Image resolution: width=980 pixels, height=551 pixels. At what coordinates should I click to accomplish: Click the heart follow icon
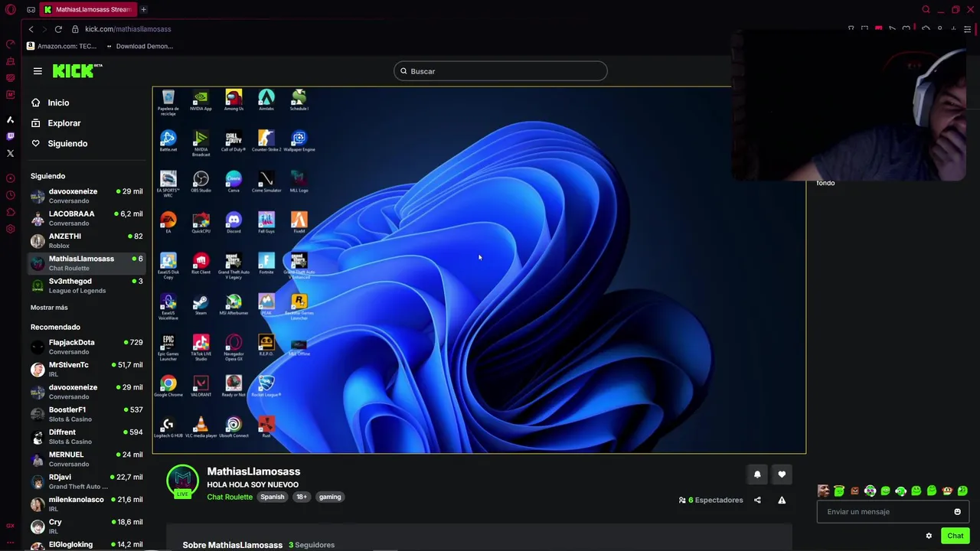click(x=782, y=474)
